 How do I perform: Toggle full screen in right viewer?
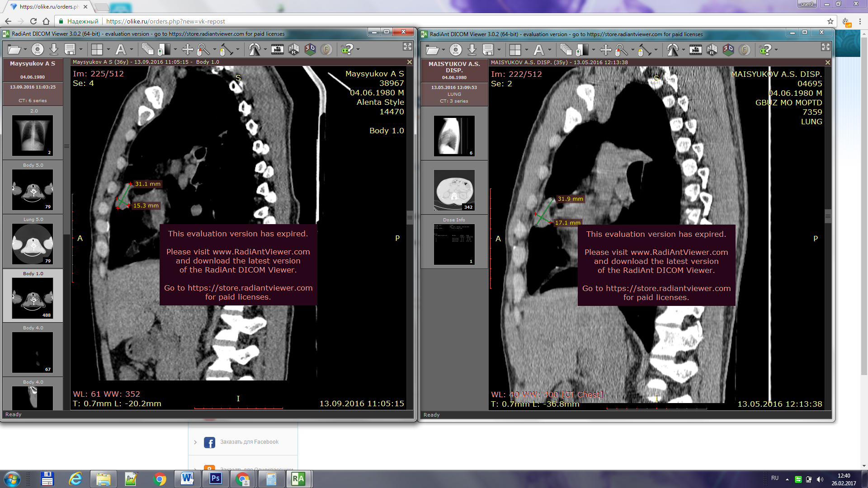point(826,47)
